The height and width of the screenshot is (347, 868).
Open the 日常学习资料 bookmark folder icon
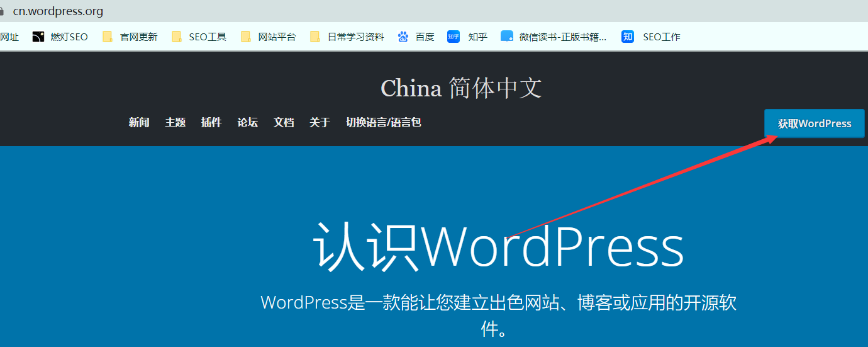(315, 37)
